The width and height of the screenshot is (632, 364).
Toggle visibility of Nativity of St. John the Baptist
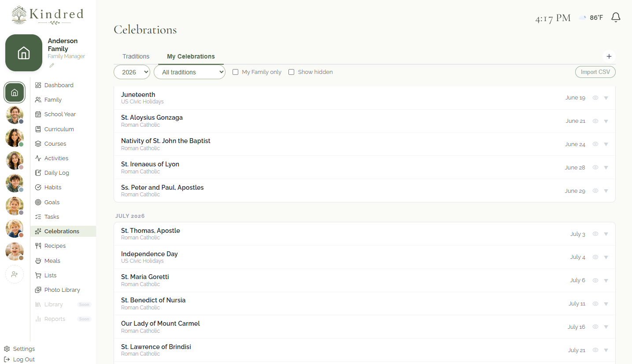(x=595, y=144)
